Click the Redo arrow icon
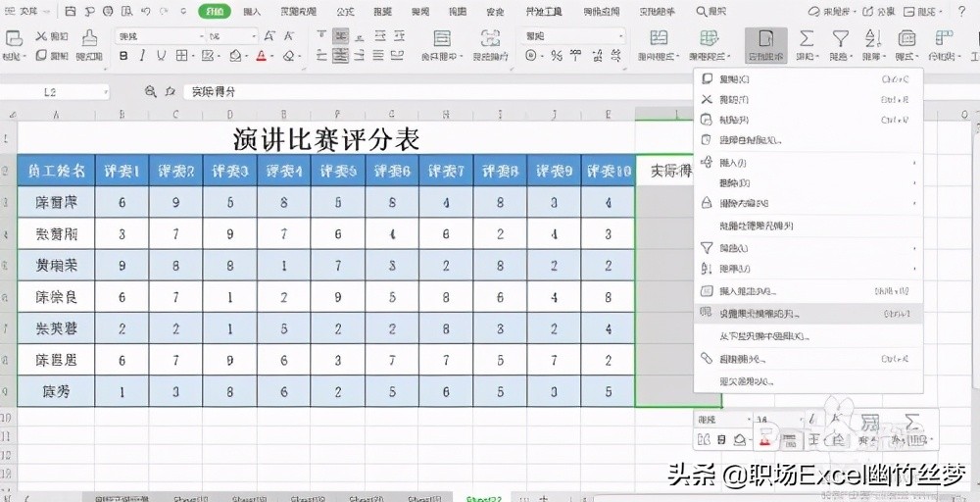Viewport: 980px width, 502px height. coord(165,11)
